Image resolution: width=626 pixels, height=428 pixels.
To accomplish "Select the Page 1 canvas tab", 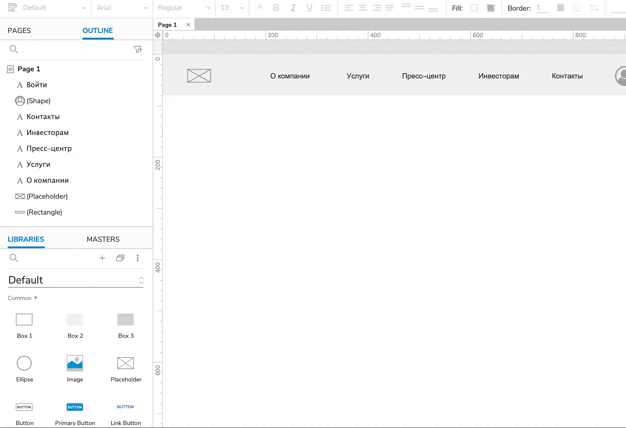I will click(x=167, y=25).
